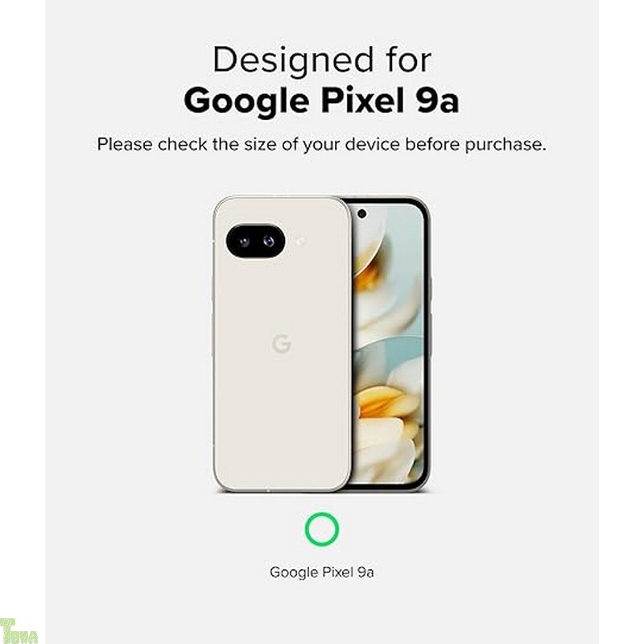Click the Google G logo on phone back
Screen dimensions: 644x644
click(282, 344)
